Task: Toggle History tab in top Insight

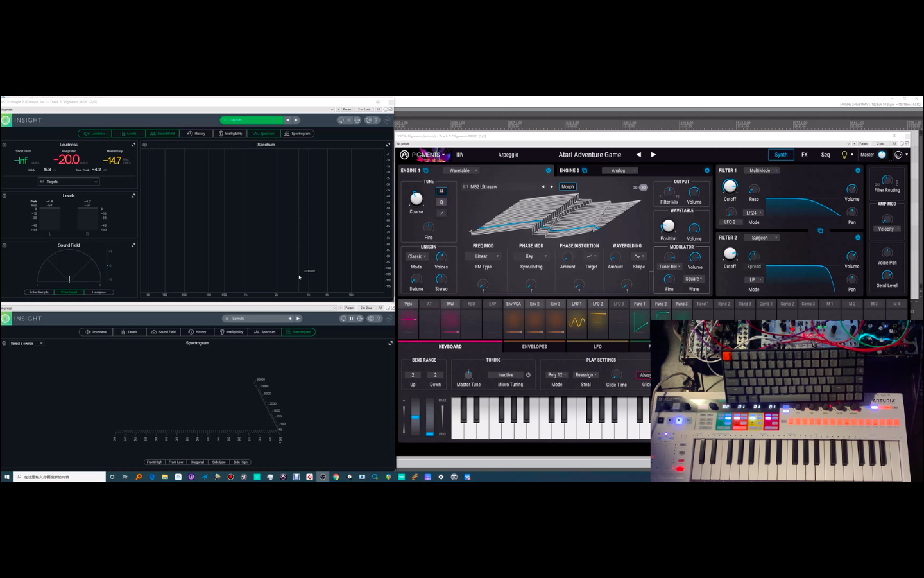Action: click(x=196, y=134)
